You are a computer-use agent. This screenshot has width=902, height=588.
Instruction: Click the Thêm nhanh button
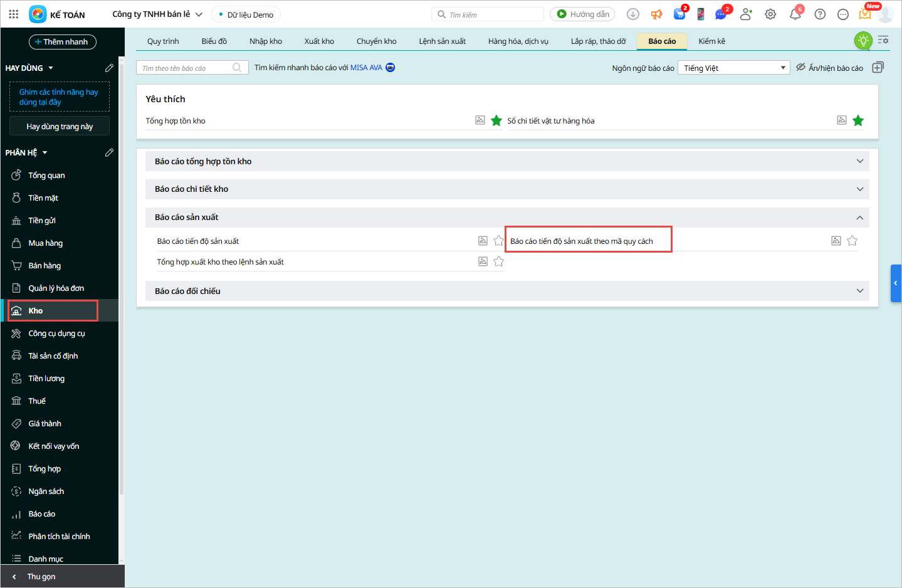pyautogui.click(x=62, y=42)
